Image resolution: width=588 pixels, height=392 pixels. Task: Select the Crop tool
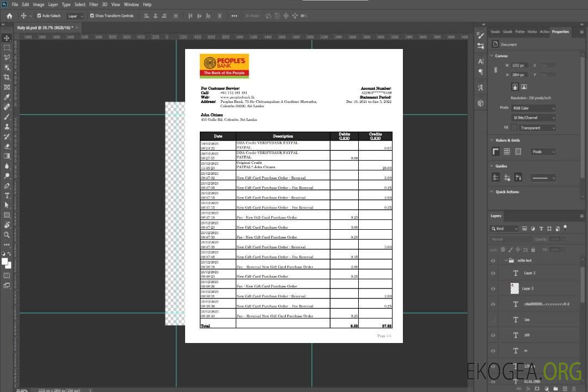tap(7, 77)
